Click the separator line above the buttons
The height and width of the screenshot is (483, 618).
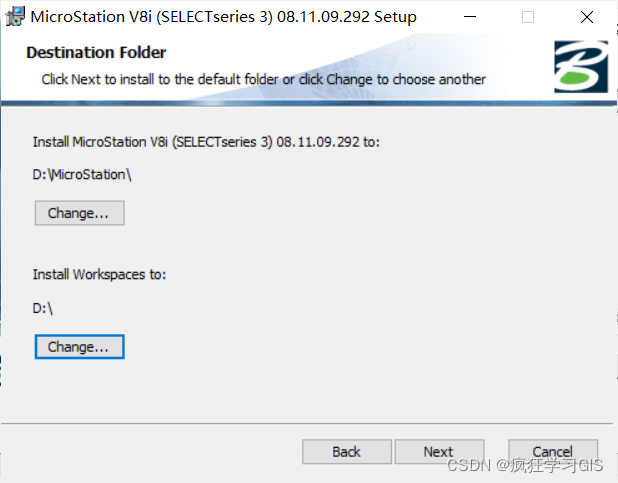tap(307, 424)
